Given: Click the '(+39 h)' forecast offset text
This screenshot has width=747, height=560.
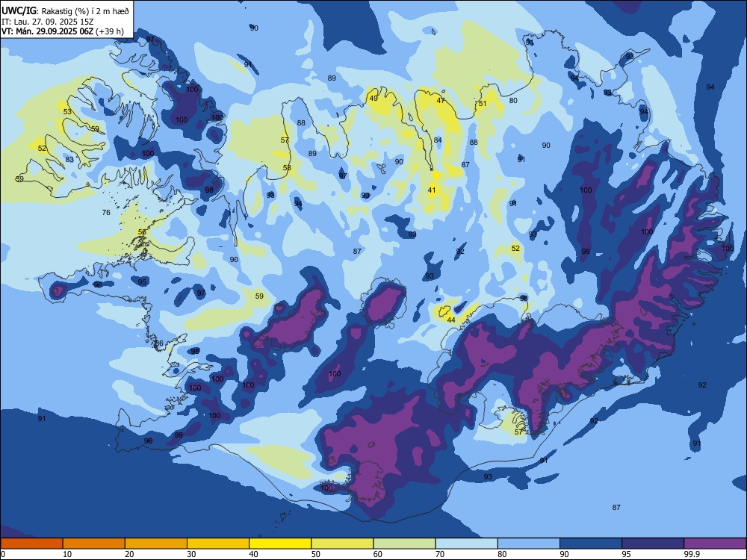Looking at the screenshot, I should click(110, 31).
